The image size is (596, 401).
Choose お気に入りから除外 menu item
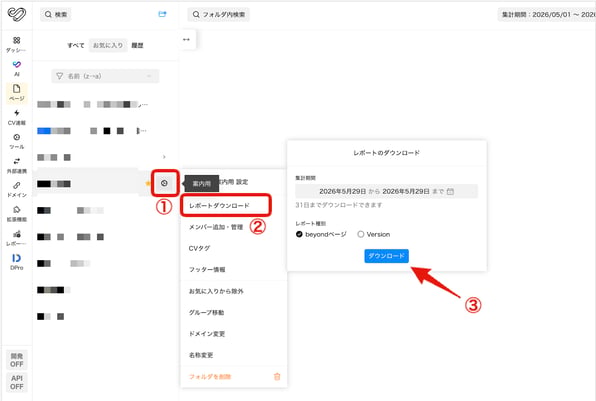[216, 291]
